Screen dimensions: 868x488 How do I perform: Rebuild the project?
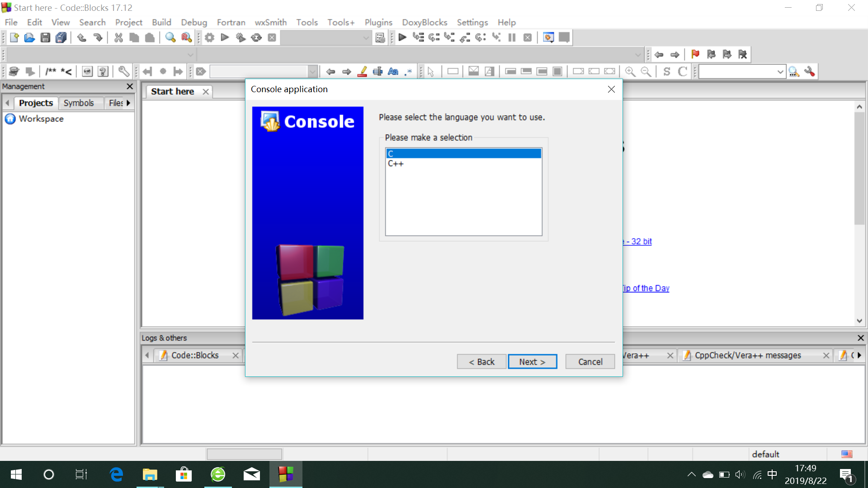click(x=256, y=38)
